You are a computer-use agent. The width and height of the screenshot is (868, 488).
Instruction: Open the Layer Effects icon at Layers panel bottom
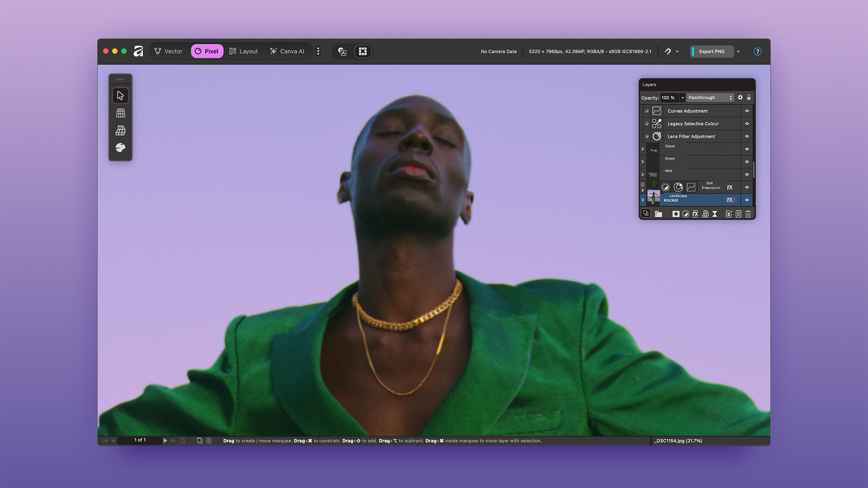coord(695,214)
